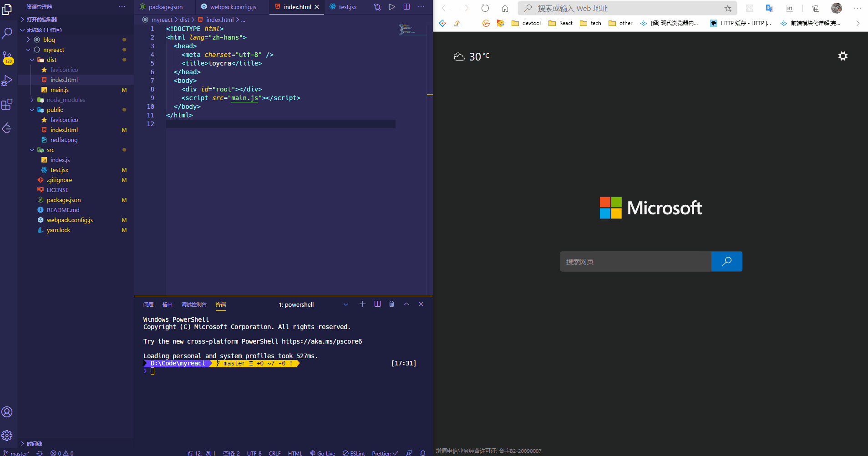868x456 pixels.
Task: Open the Extensions view in VS Code
Action: [7, 104]
